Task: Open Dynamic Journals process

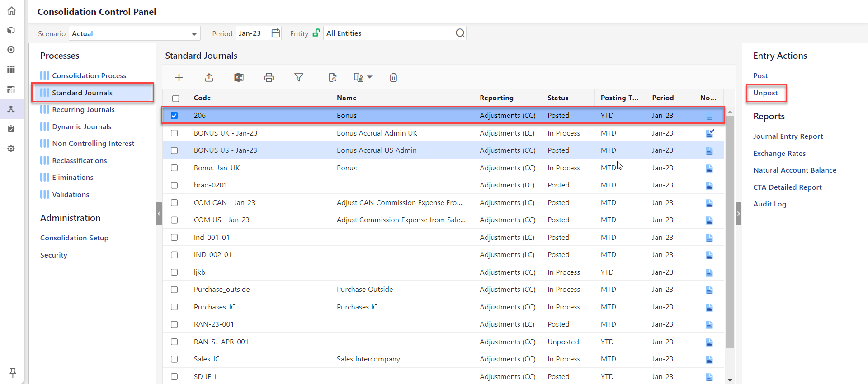Action: [81, 126]
